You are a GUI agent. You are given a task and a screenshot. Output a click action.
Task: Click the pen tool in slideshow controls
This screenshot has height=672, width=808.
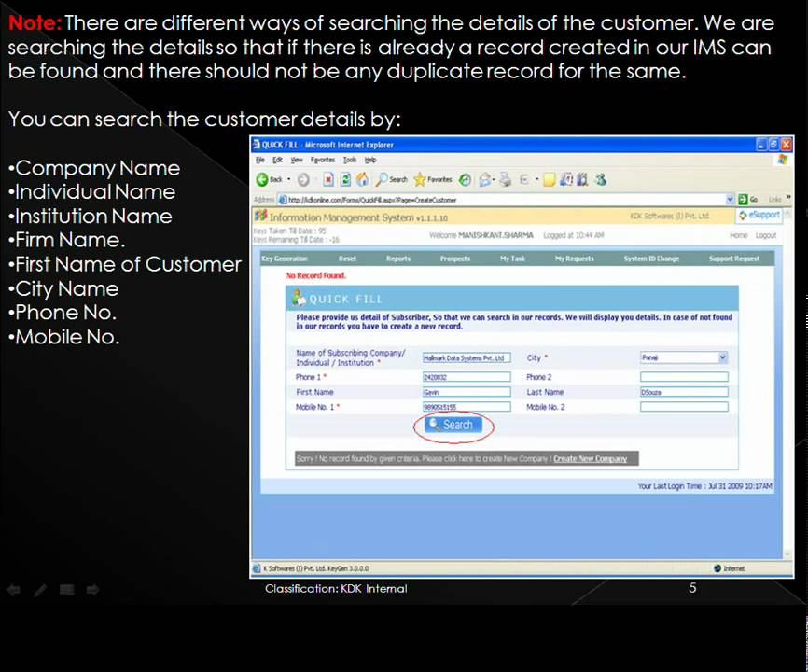[x=40, y=590]
